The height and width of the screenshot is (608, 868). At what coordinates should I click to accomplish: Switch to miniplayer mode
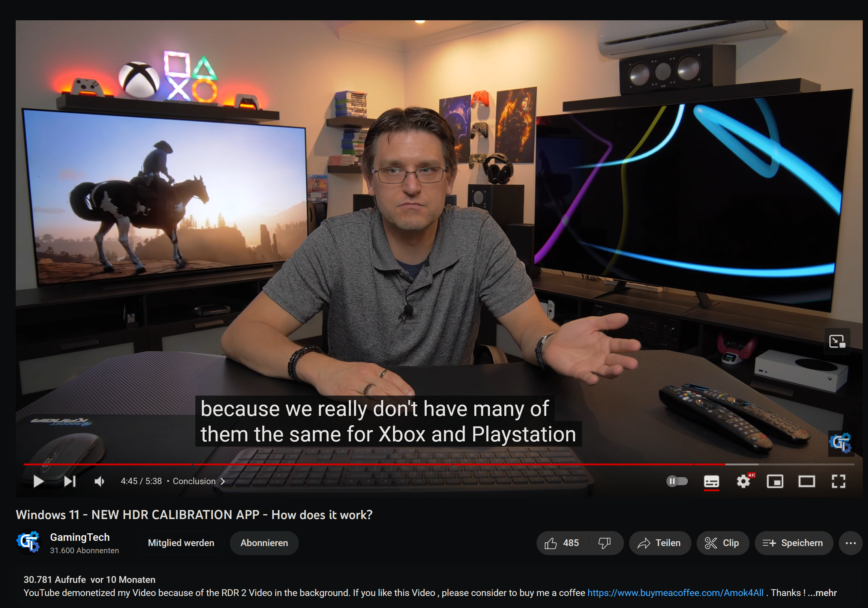[x=775, y=481]
